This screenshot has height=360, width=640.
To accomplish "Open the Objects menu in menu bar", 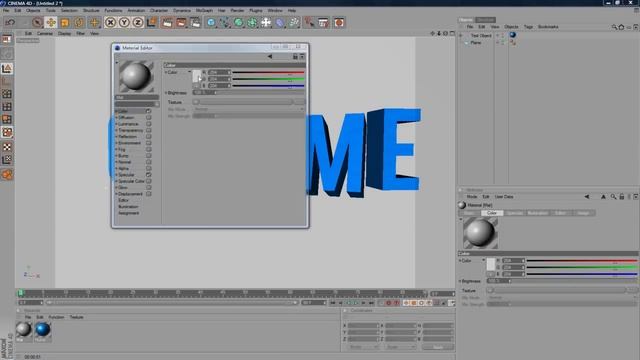I will coord(33,10).
